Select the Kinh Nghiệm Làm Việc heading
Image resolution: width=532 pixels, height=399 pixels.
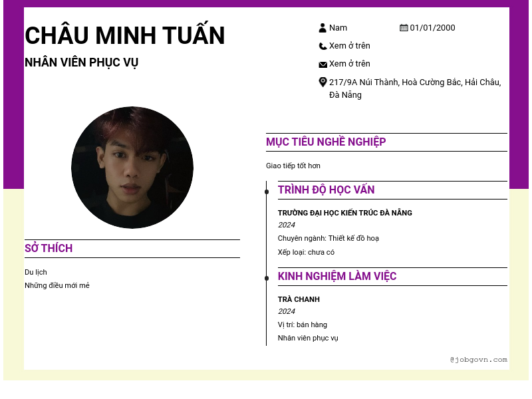(x=337, y=277)
